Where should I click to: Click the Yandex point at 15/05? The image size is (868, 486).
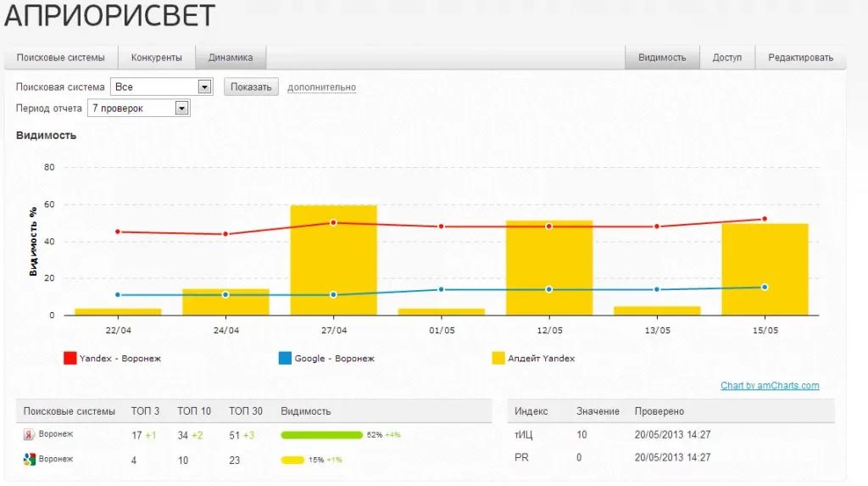(765, 219)
